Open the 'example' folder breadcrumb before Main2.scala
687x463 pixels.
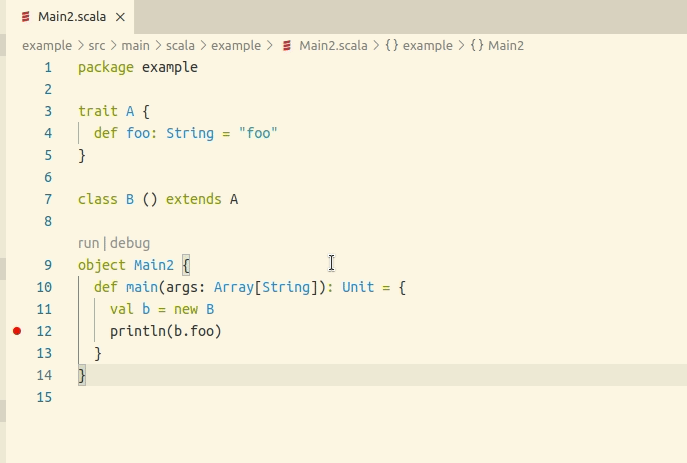(x=236, y=46)
